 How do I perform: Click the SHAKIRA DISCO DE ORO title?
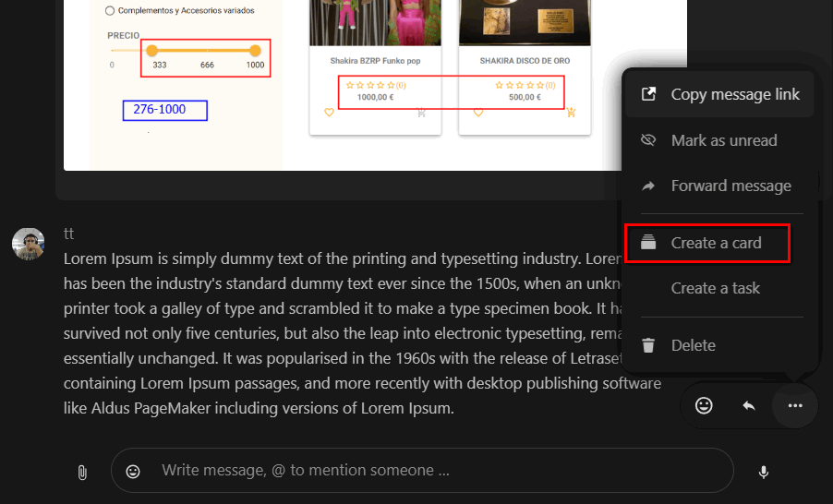pyautogui.click(x=525, y=61)
